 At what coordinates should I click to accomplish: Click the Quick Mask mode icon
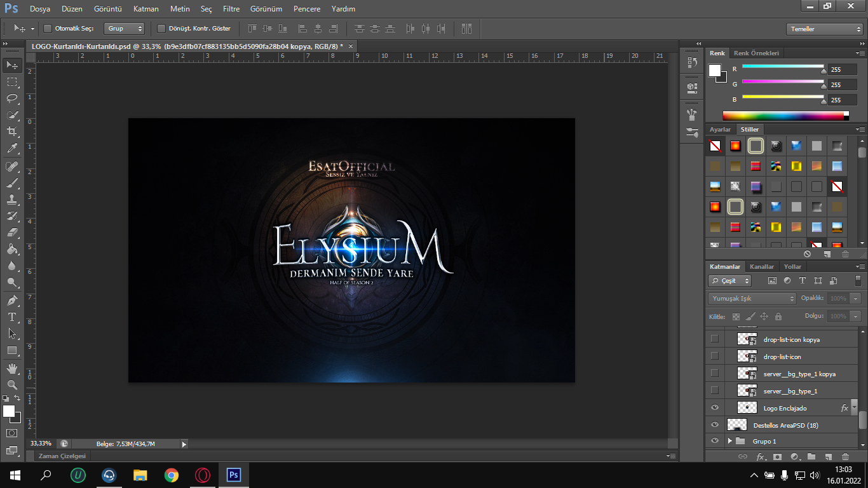point(12,433)
